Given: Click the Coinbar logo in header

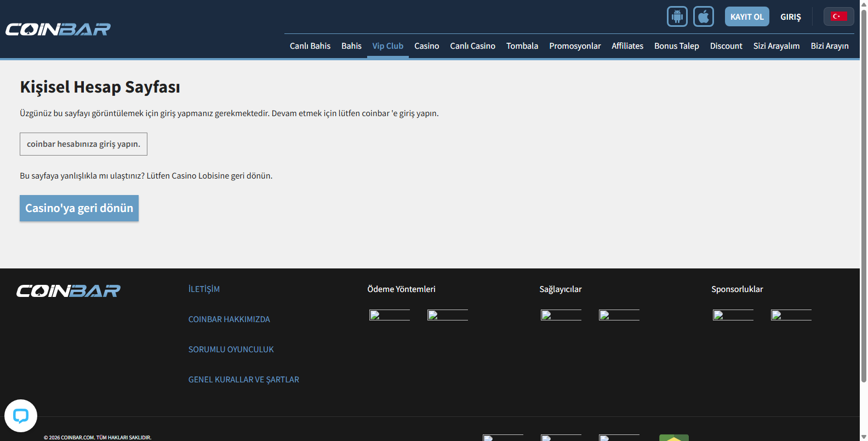Looking at the screenshot, I should click(x=58, y=29).
